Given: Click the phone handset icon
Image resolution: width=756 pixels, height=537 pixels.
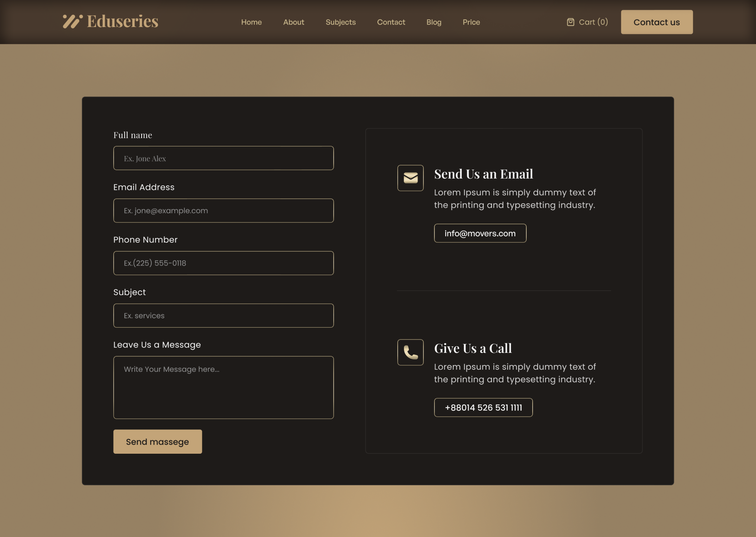Looking at the screenshot, I should [x=410, y=353].
